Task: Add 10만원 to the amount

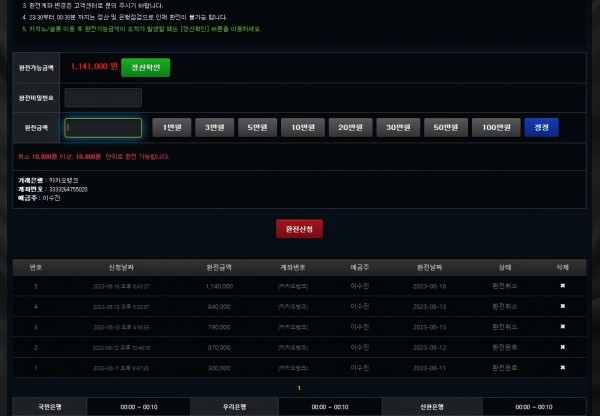Action: (x=303, y=127)
